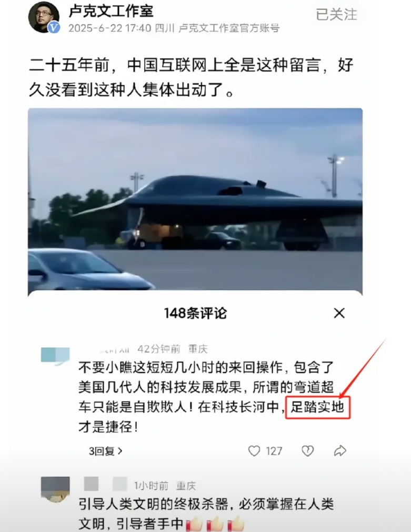Expand the 3回复 replies
The height and width of the screenshot is (532, 411).
106,451
